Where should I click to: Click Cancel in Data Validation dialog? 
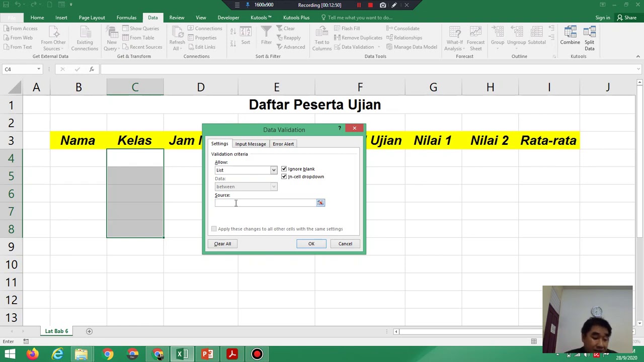coord(345,244)
